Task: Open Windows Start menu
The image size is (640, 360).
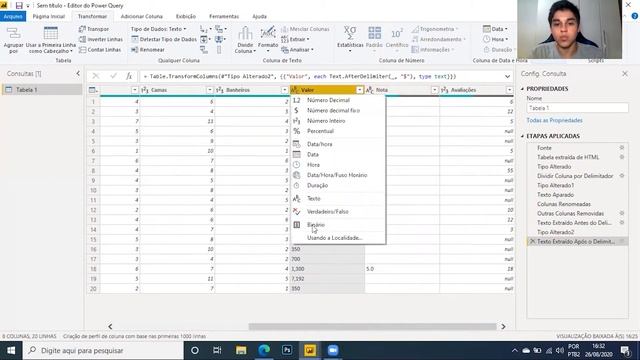Action: (x=11, y=350)
